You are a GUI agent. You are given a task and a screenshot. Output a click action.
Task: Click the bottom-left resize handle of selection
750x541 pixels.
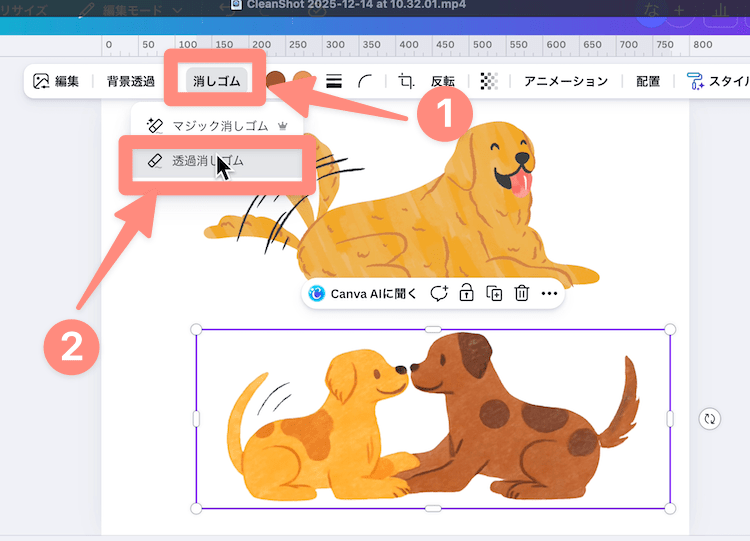196,508
